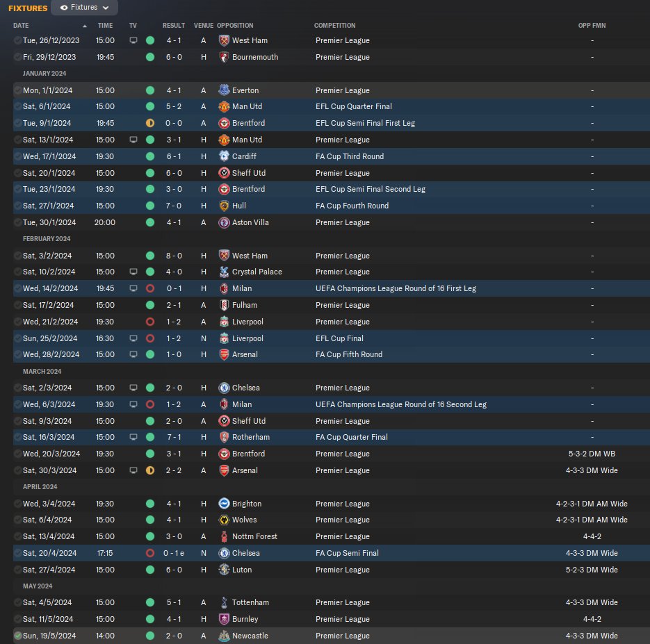Sort fixtures by the DATE column header

coord(21,25)
